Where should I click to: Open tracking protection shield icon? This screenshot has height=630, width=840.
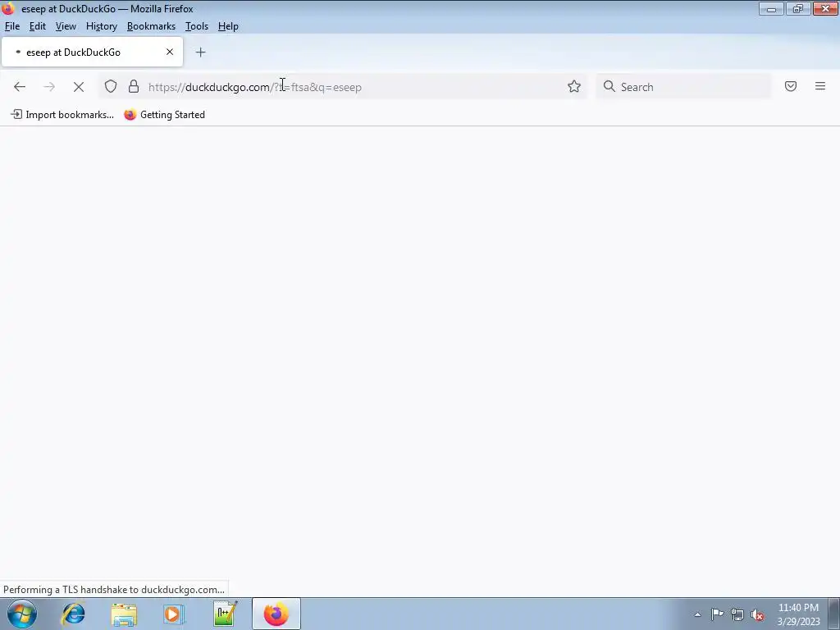click(x=111, y=86)
